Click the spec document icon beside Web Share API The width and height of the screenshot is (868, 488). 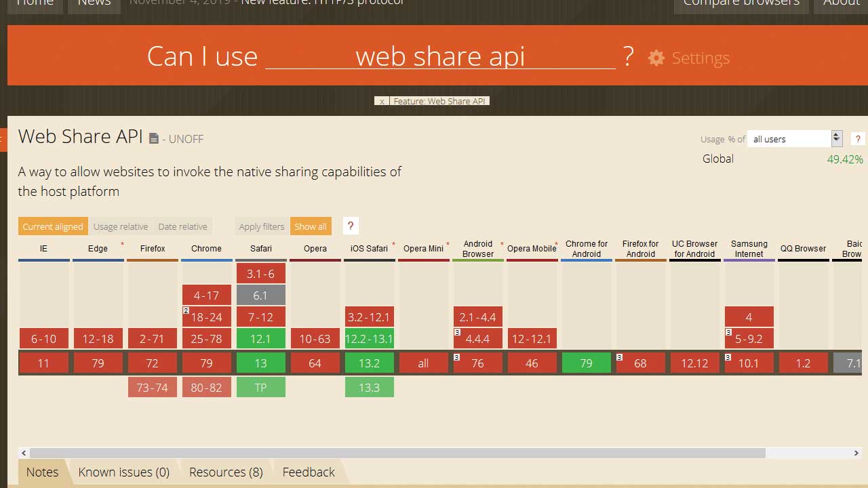[x=154, y=138]
